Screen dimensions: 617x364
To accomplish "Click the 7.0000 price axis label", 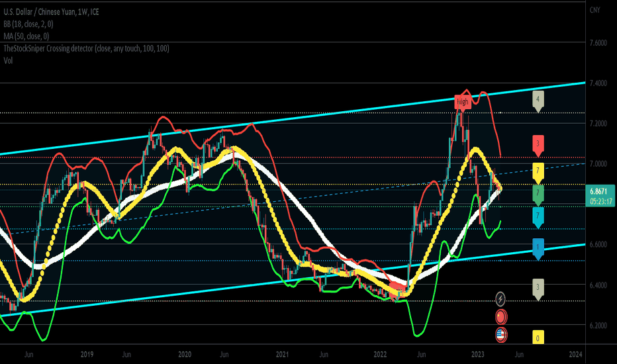I will [598, 163].
